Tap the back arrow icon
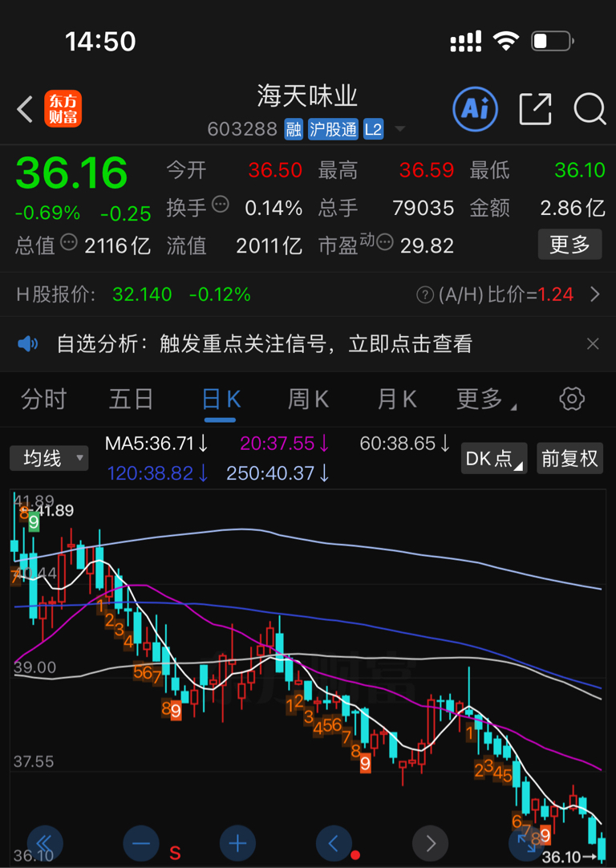Viewport: 616px width, 868px height. tap(25, 109)
